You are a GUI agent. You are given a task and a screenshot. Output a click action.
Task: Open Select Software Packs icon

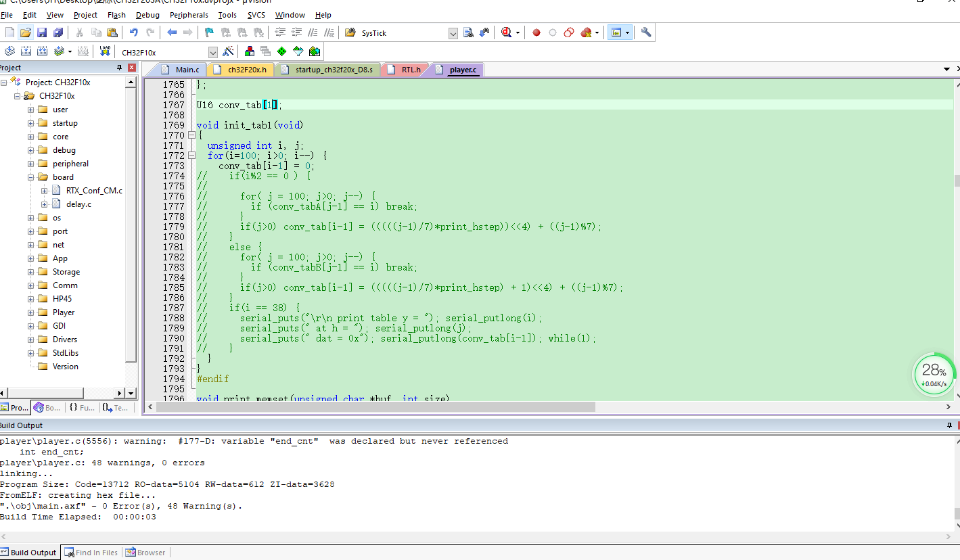[x=298, y=51]
